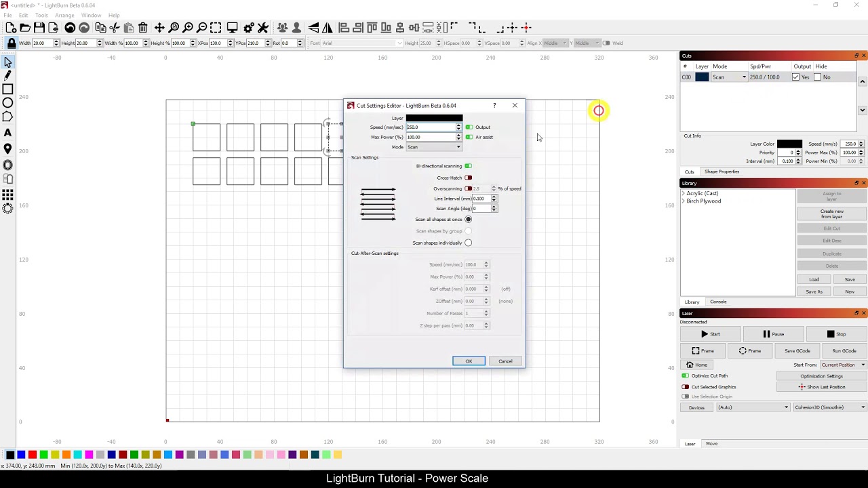The image size is (868, 488).
Task: Click the New file icon in the toolbar
Action: pos(11,28)
